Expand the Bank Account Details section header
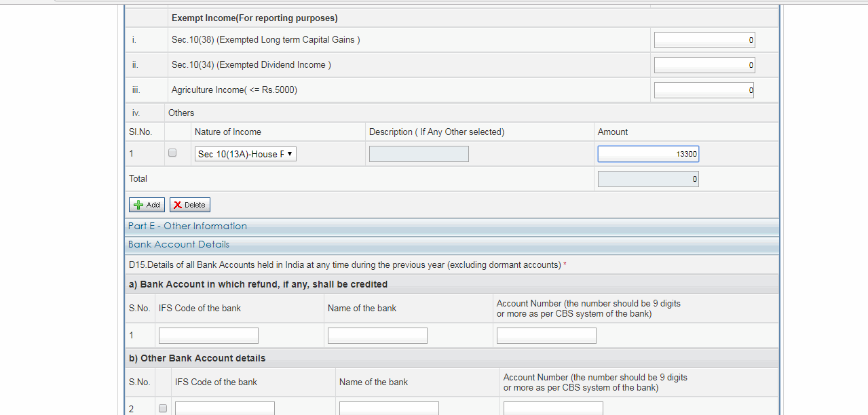 coord(452,245)
